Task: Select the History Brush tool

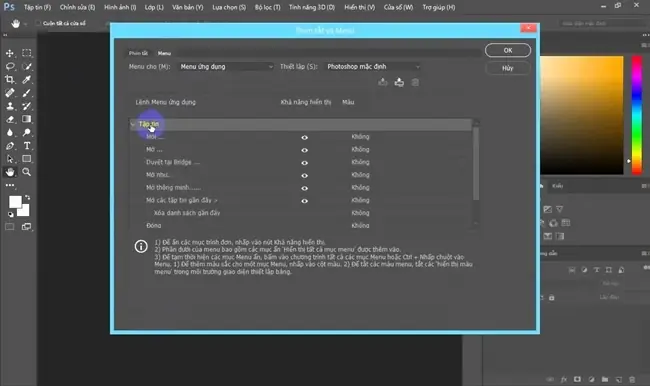Action: point(27,106)
